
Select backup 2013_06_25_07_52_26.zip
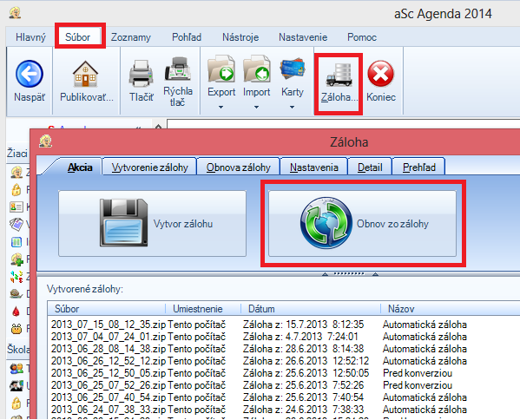[x=109, y=385]
